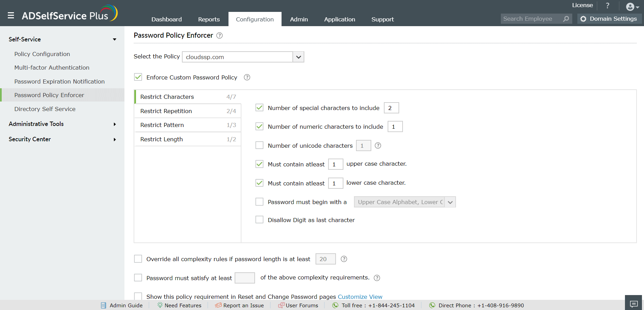Screen dimensions: 644x310
Task: Click the special characters count field
Action: pyautogui.click(x=391, y=108)
